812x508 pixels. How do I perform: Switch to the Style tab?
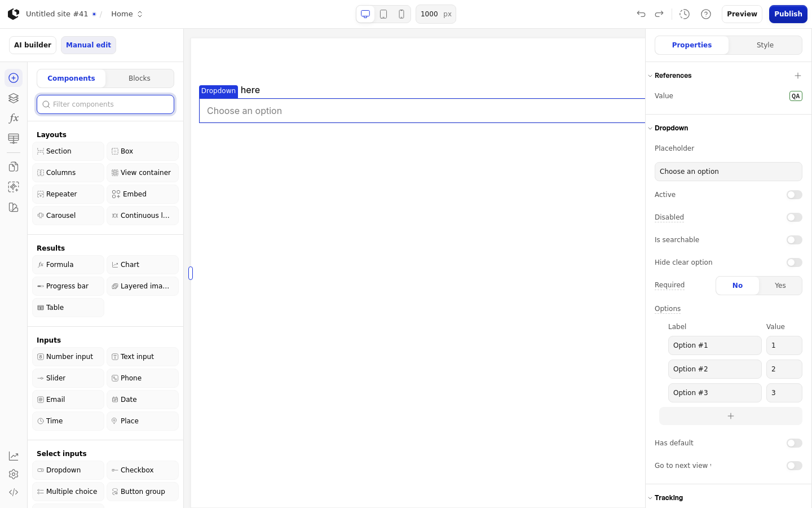pyautogui.click(x=765, y=45)
